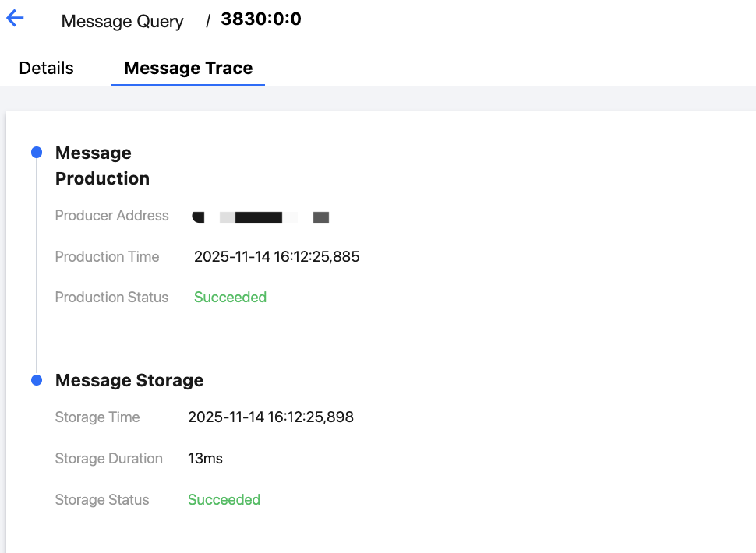Click the Message Production timeline dot
The width and height of the screenshot is (756, 553).
tap(36, 153)
